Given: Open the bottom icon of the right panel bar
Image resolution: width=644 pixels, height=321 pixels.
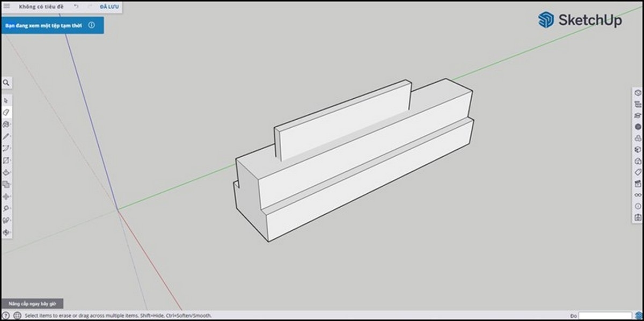Looking at the screenshot, I should pyautogui.click(x=638, y=217).
